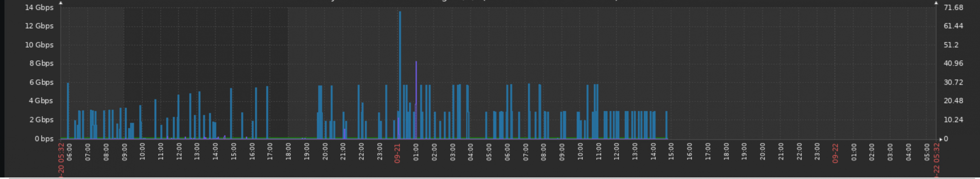Click the 51.2 right-axis value
The width and height of the screenshot is (980, 179).
pyautogui.click(x=951, y=45)
